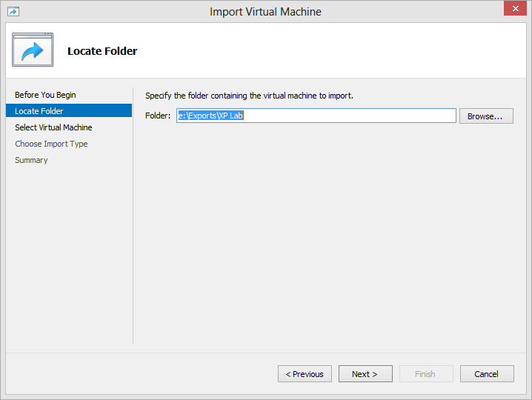Close the Import Virtual Machine dialog

tap(515, 8)
